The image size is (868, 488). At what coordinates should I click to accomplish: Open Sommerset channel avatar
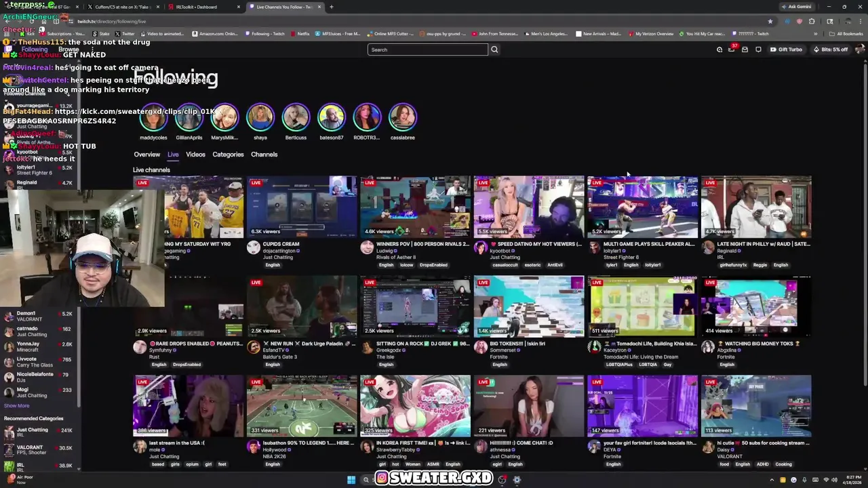click(480, 348)
